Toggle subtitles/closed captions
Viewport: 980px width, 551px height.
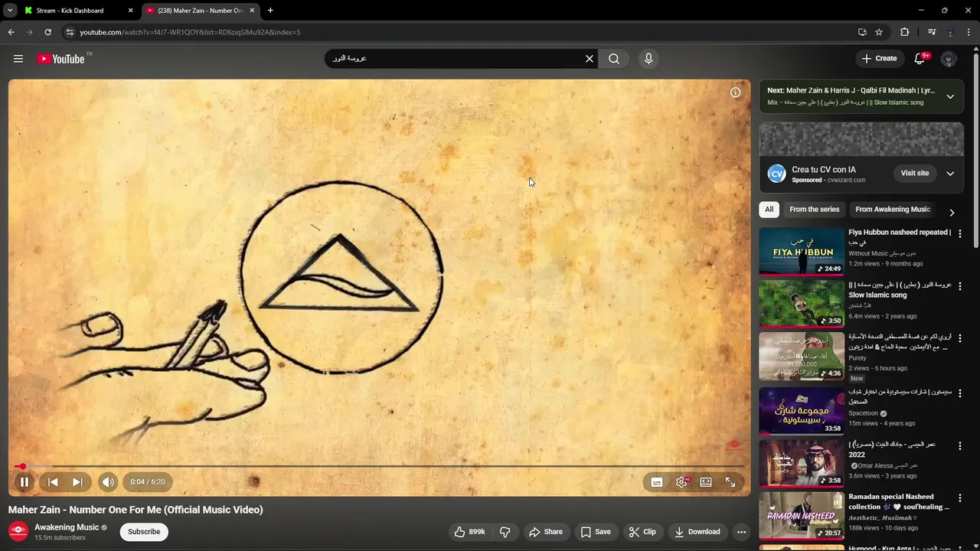click(x=657, y=482)
